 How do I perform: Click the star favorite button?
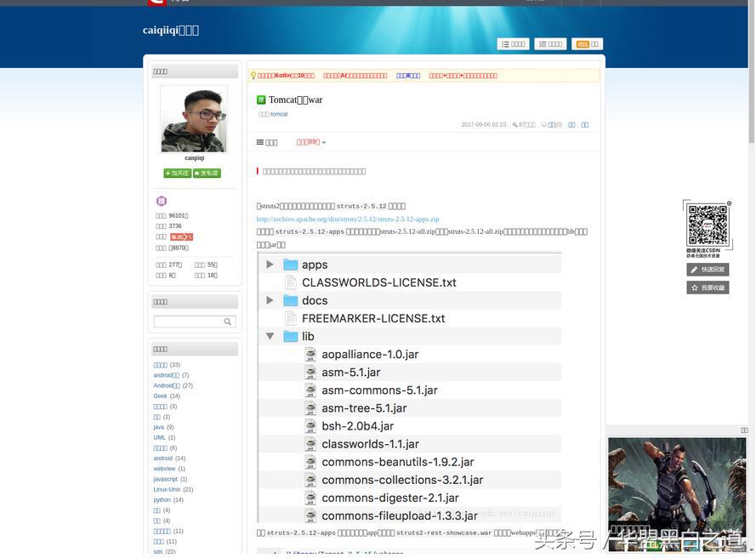tap(708, 288)
